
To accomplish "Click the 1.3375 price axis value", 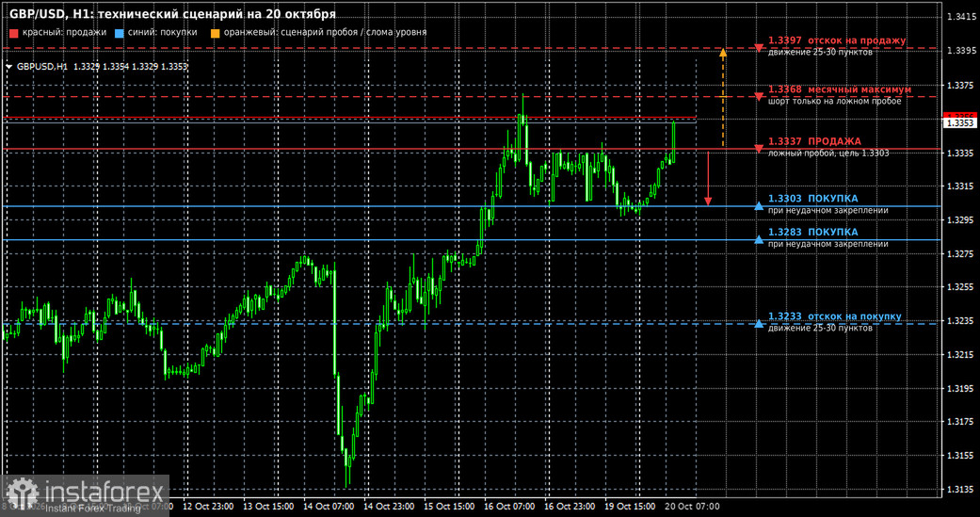I will tap(960, 85).
